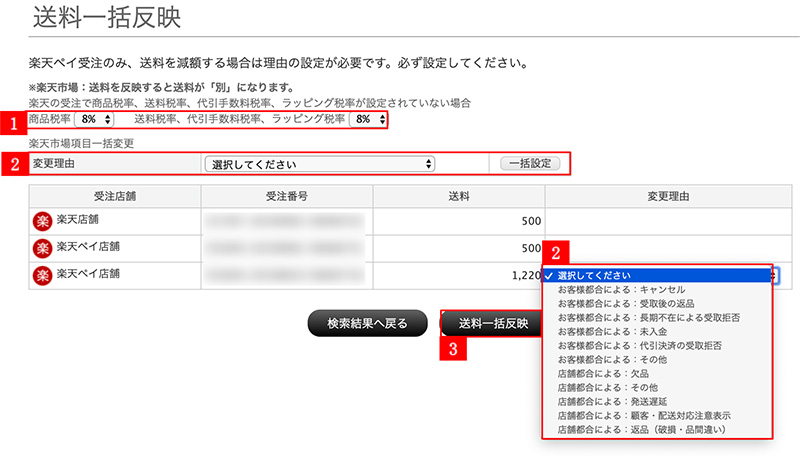Choose 店舗都合による：返品（破損・品間違い）
Screen dimensions: 800x457
[640, 429]
